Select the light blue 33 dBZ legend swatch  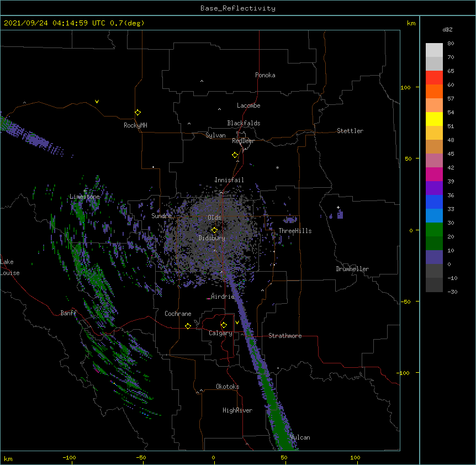(x=434, y=216)
